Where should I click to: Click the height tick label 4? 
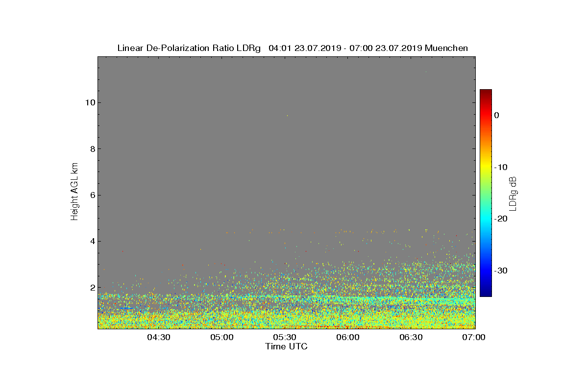(x=92, y=241)
